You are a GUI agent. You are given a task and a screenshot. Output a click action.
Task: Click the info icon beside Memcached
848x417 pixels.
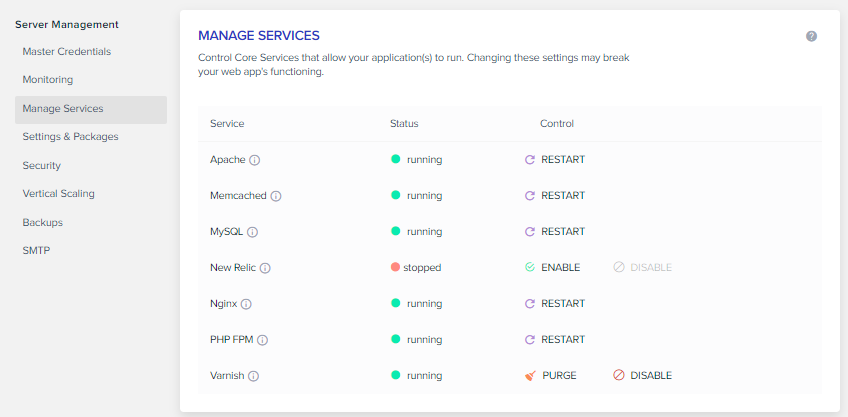click(276, 196)
